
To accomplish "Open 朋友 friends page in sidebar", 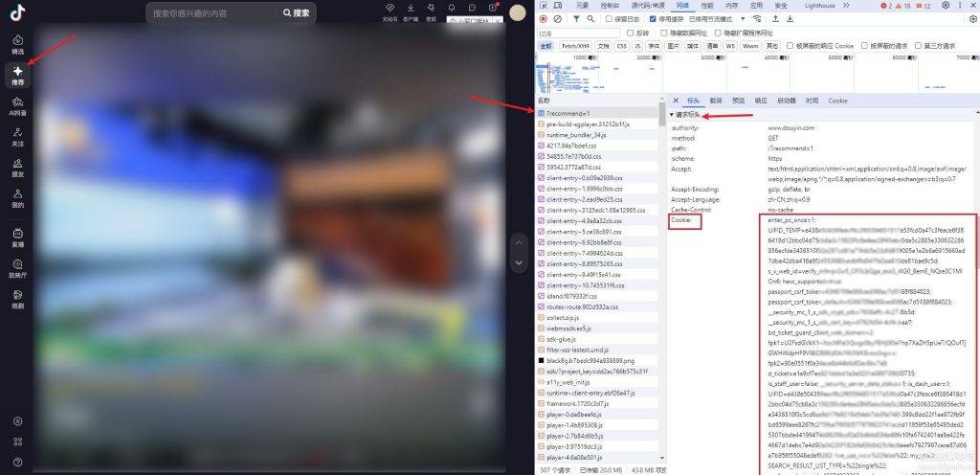I will click(17, 168).
